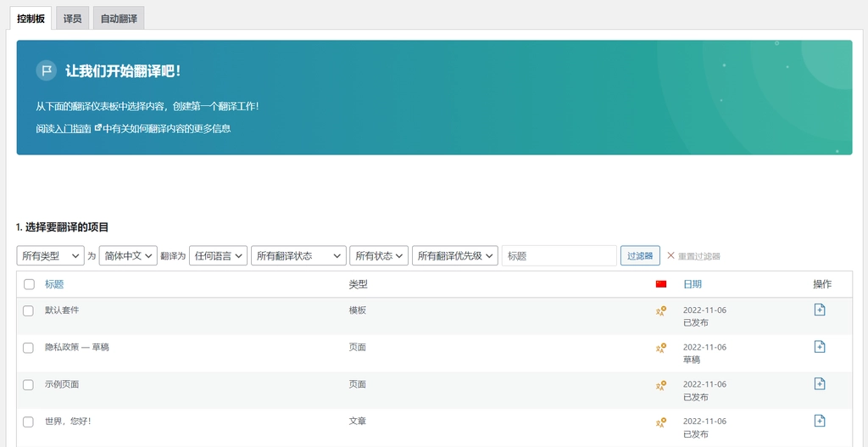The image size is (868, 447).
Task: Click translation status icon for 隐私政策 row
Action: [x=661, y=348]
